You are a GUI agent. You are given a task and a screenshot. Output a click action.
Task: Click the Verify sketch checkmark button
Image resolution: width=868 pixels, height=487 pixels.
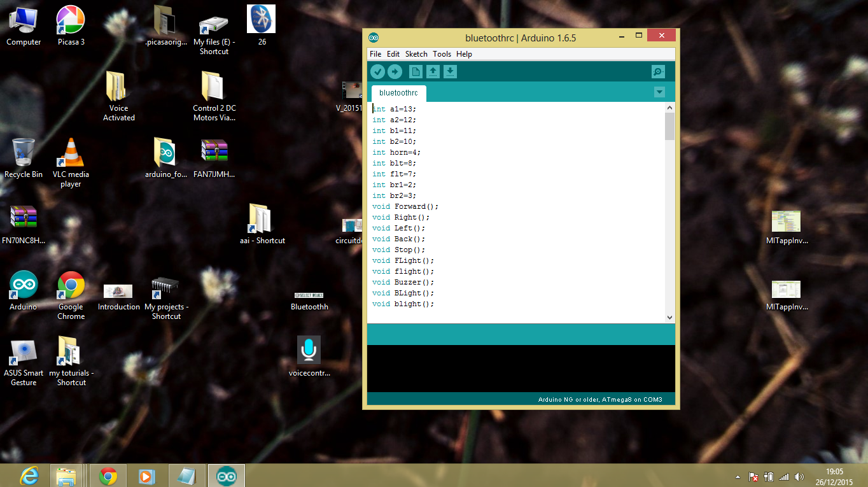(377, 71)
